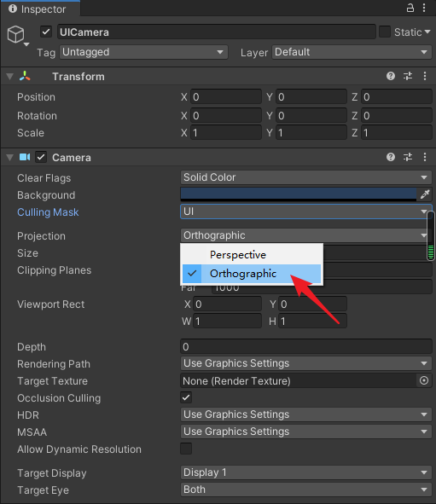The image size is (436, 504).
Task: Open the Tag dropdown showing Untagged
Action: tap(143, 52)
